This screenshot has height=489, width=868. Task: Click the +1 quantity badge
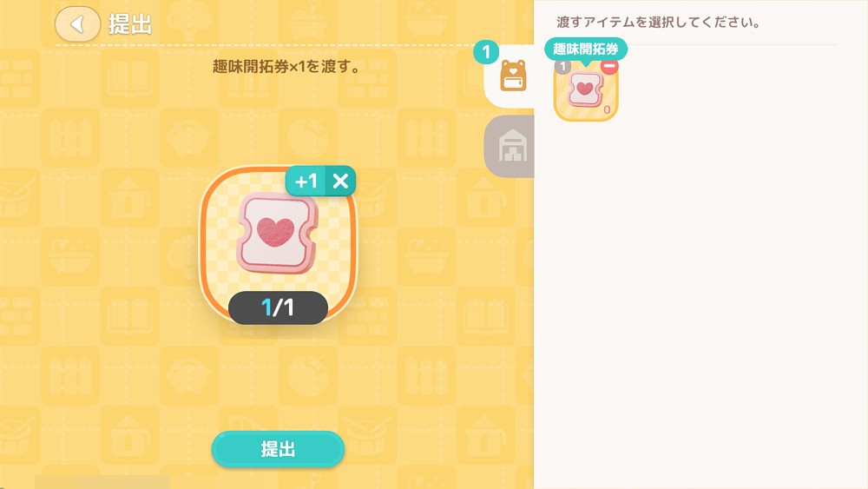pyautogui.click(x=306, y=181)
